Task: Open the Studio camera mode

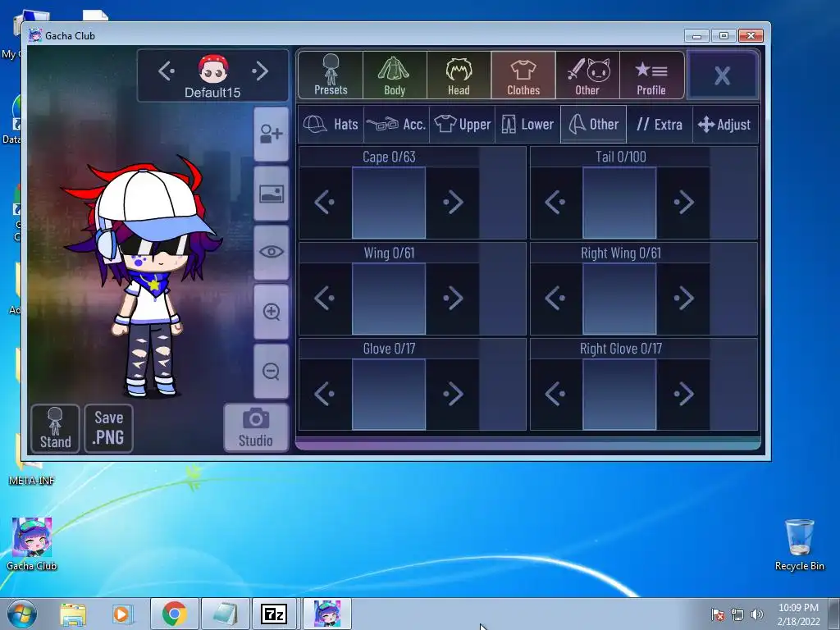Action: (256, 427)
